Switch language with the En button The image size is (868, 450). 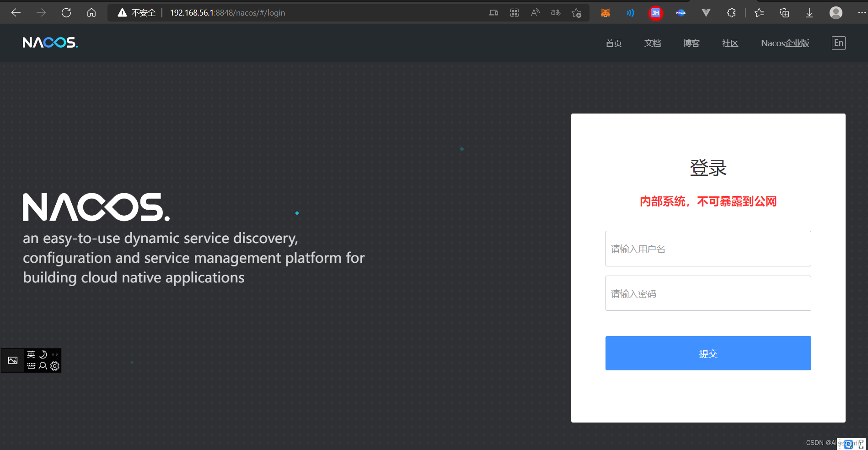click(x=839, y=43)
